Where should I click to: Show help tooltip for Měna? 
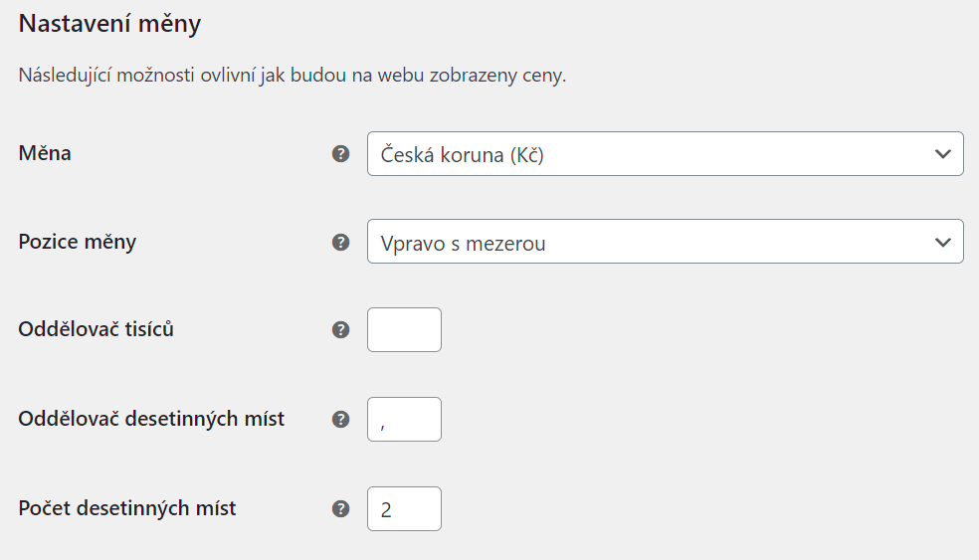pos(340,153)
